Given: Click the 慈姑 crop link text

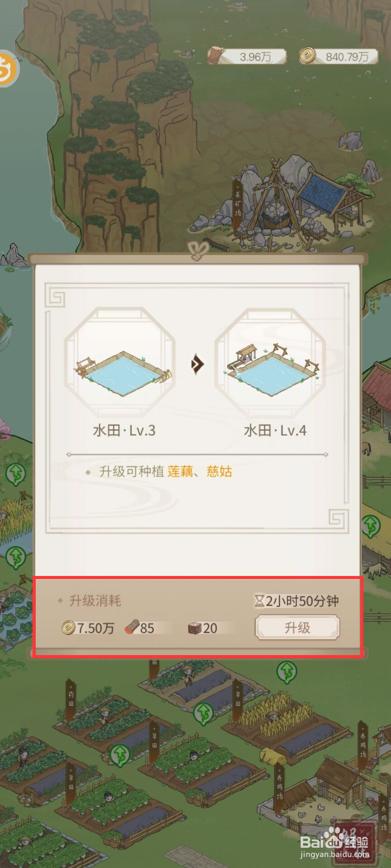Looking at the screenshot, I should point(219,472).
